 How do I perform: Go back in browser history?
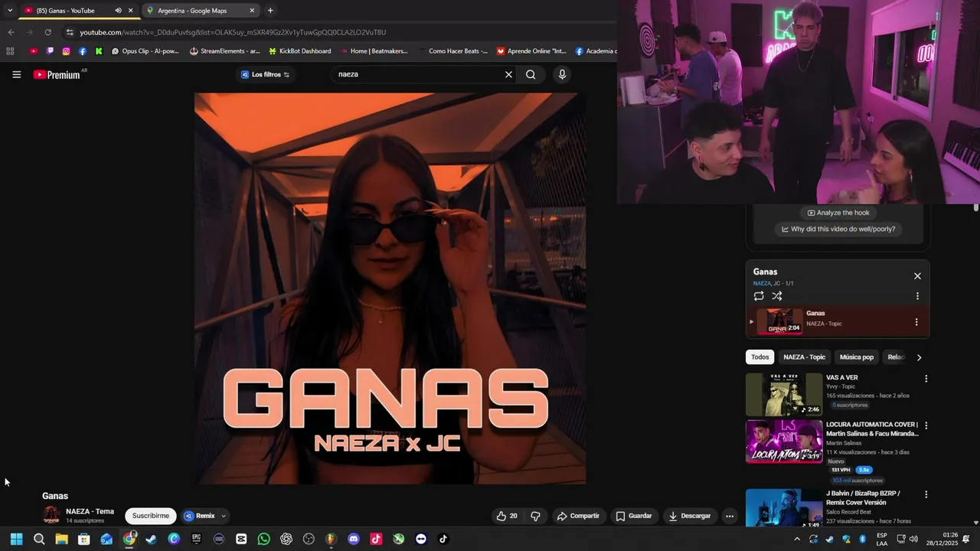[x=11, y=32]
